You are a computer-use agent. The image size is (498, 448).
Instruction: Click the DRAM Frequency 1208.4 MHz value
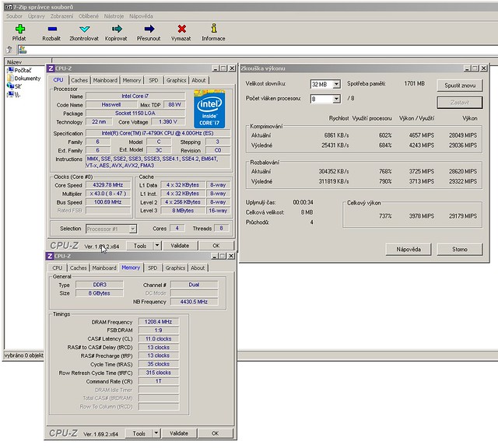159,322
